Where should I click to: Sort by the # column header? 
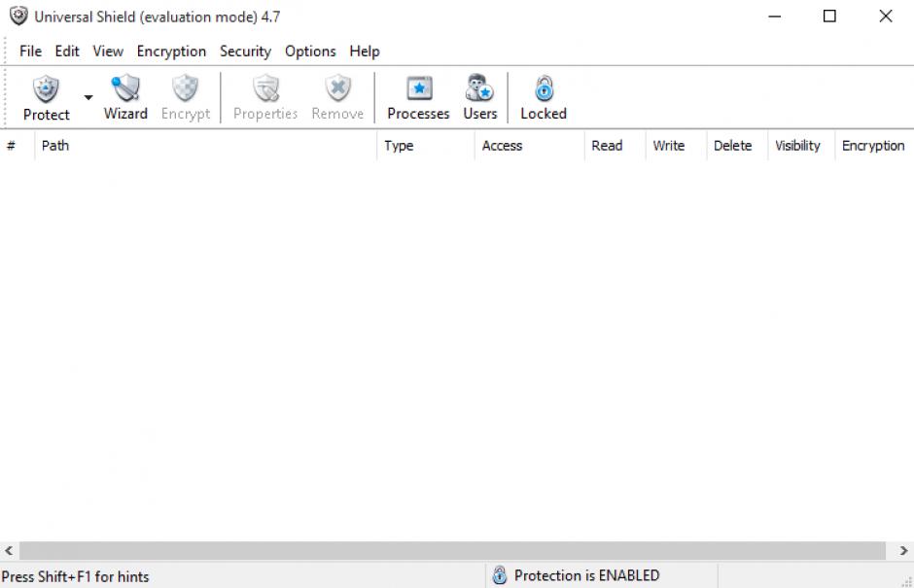tap(18, 146)
